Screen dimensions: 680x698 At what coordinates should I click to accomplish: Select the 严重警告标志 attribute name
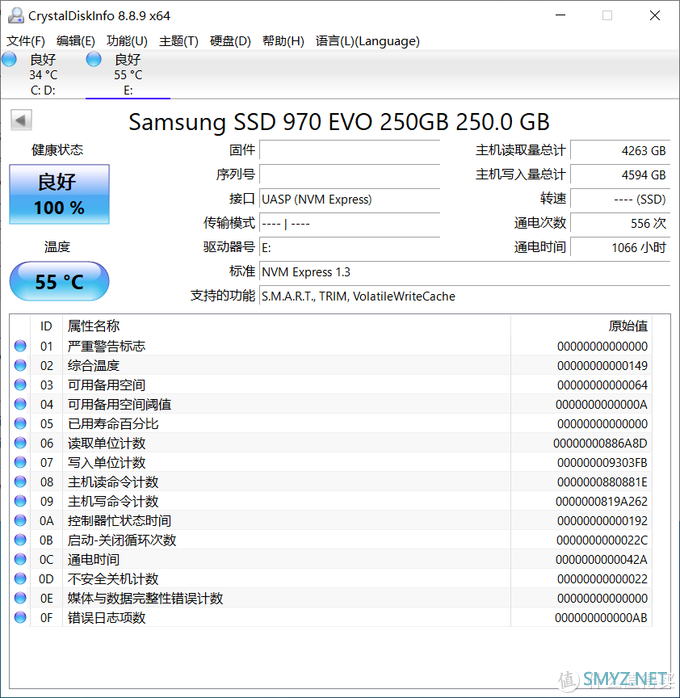point(106,346)
